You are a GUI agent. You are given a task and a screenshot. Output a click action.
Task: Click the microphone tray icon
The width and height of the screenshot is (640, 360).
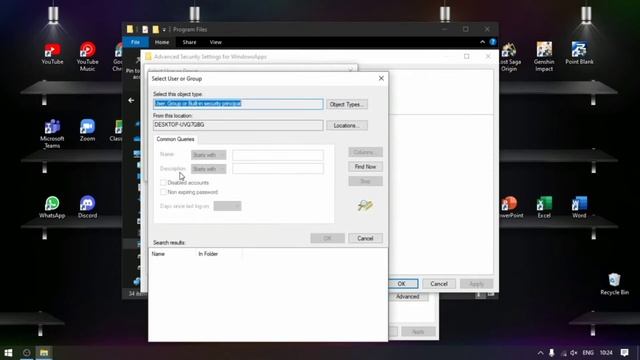551,353
